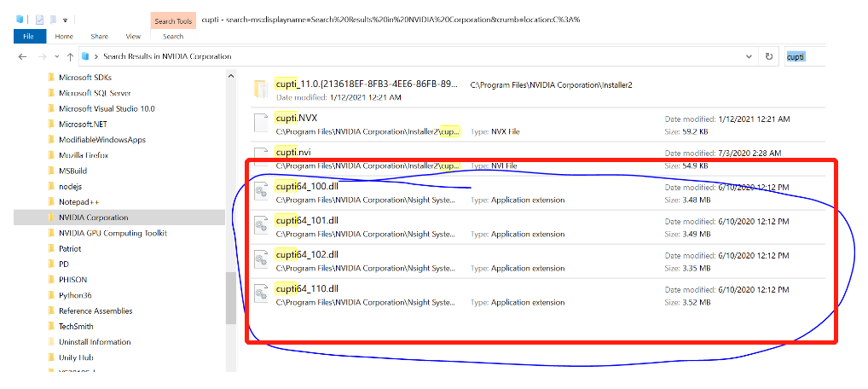
Task: Click the address bar path text
Action: pos(167,56)
